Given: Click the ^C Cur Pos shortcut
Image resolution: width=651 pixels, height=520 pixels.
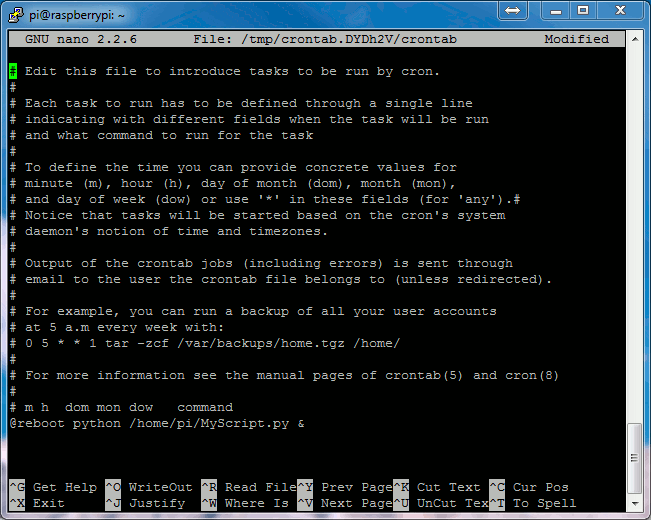Looking at the screenshot, I should point(529,487).
